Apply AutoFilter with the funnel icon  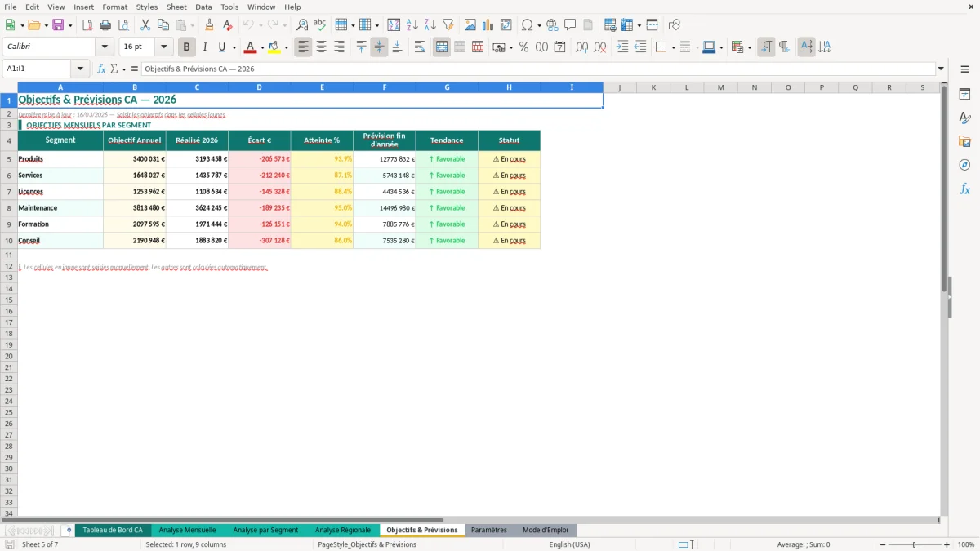point(448,25)
